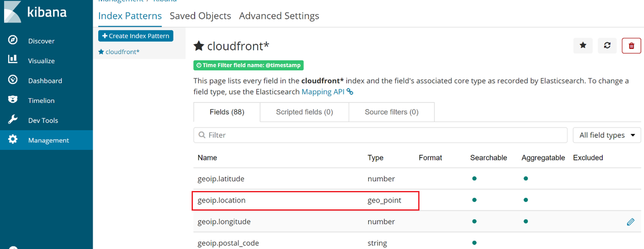The image size is (644, 249).
Task: Click the number type for geoip.latitude
Action: click(381, 179)
